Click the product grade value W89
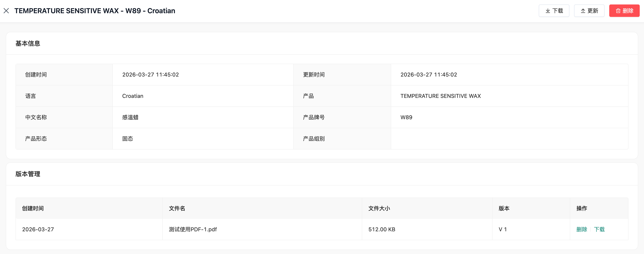644x254 pixels. tap(406, 117)
